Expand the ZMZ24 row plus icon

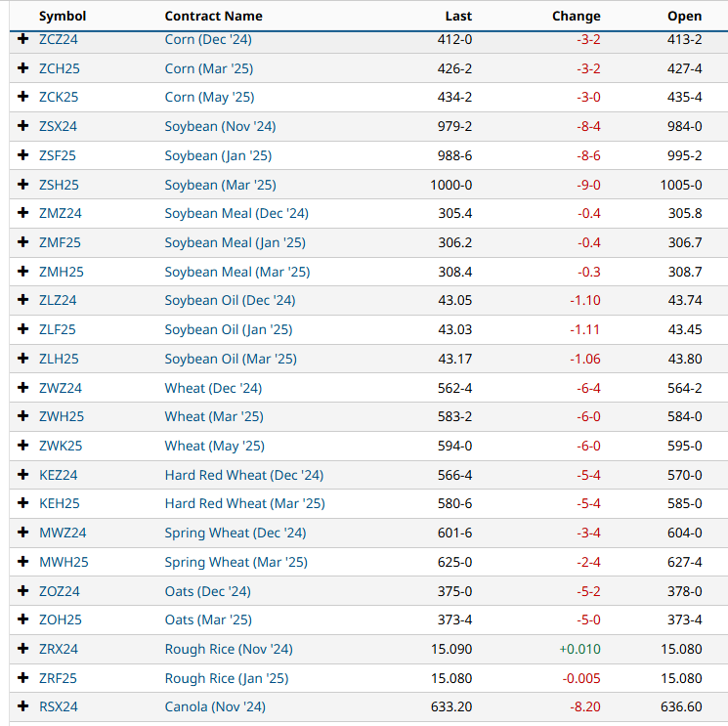22,213
